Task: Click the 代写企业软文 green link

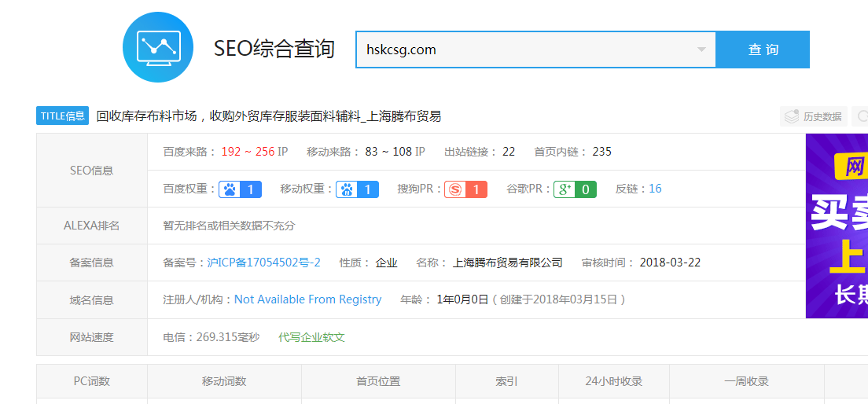Action: (311, 337)
